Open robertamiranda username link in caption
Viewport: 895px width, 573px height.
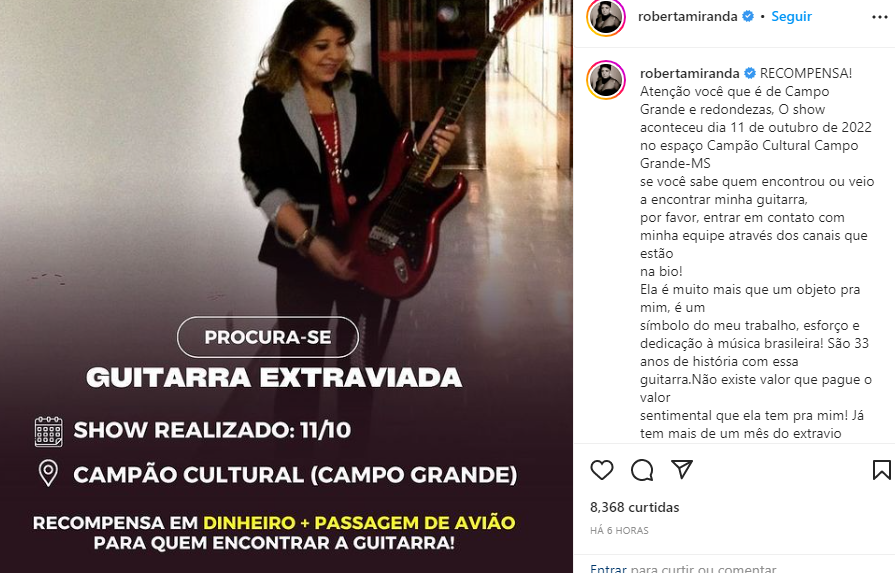click(690, 73)
